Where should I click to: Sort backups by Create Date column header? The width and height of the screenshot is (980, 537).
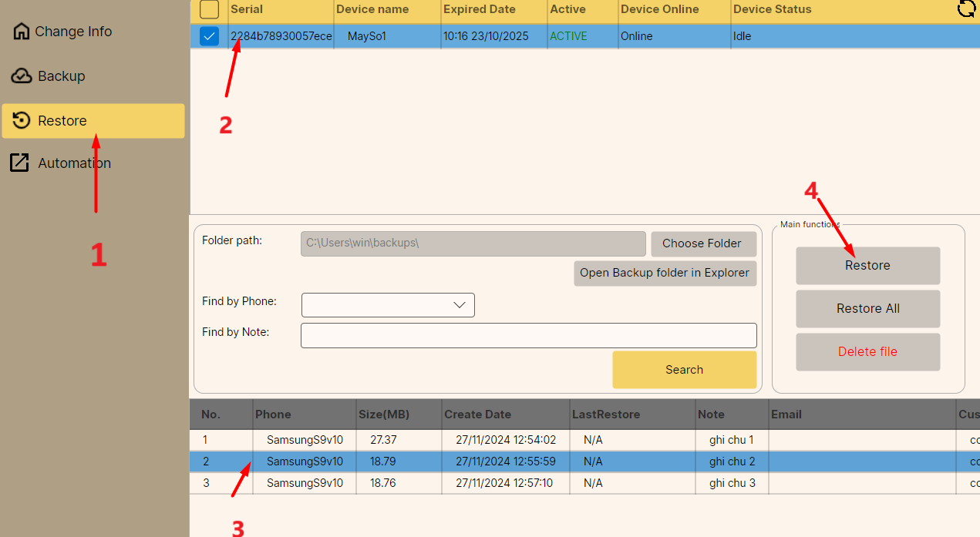pos(477,414)
